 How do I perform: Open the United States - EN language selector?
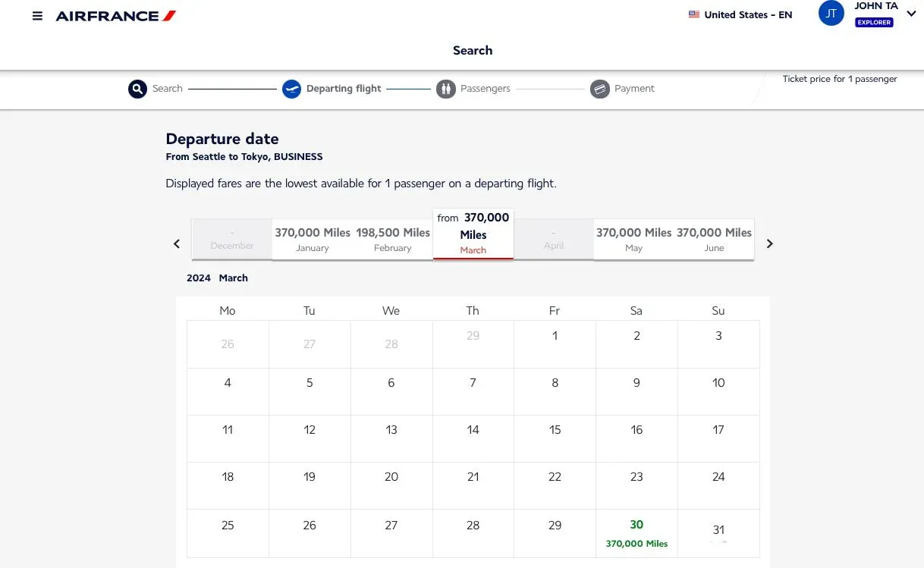click(x=740, y=14)
